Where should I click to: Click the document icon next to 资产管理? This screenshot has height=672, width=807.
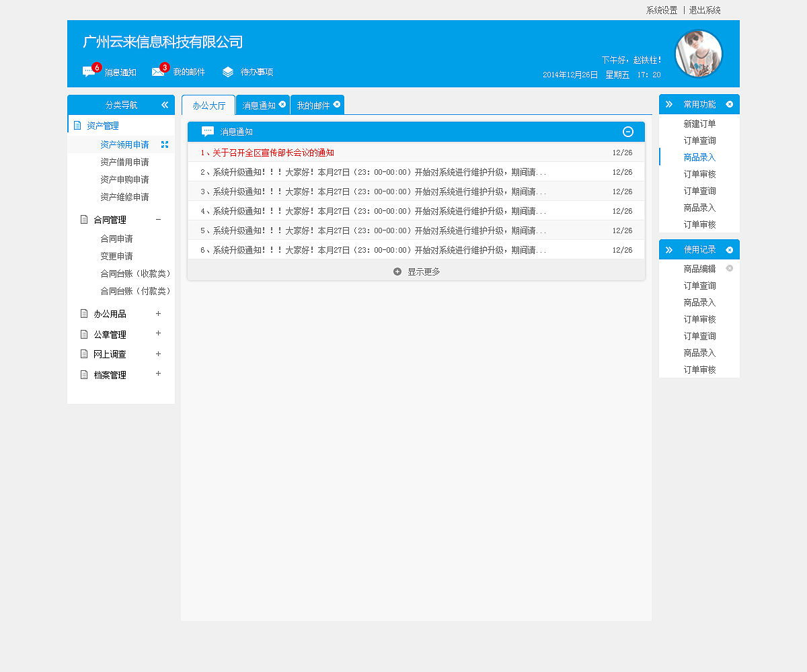coord(76,125)
